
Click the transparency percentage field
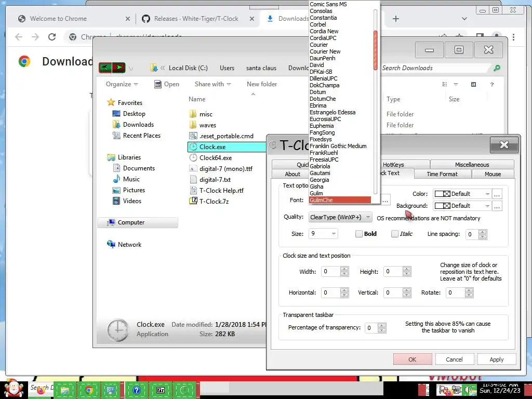pos(371,328)
